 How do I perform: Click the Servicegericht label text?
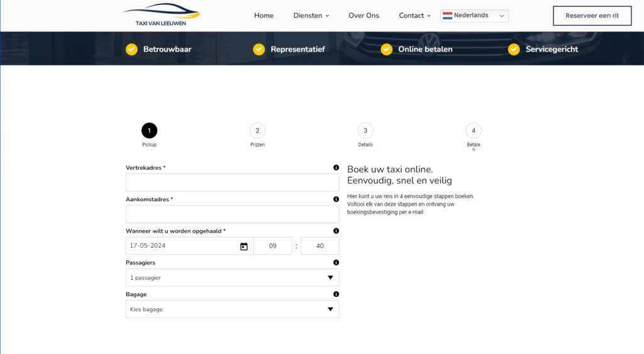click(552, 49)
